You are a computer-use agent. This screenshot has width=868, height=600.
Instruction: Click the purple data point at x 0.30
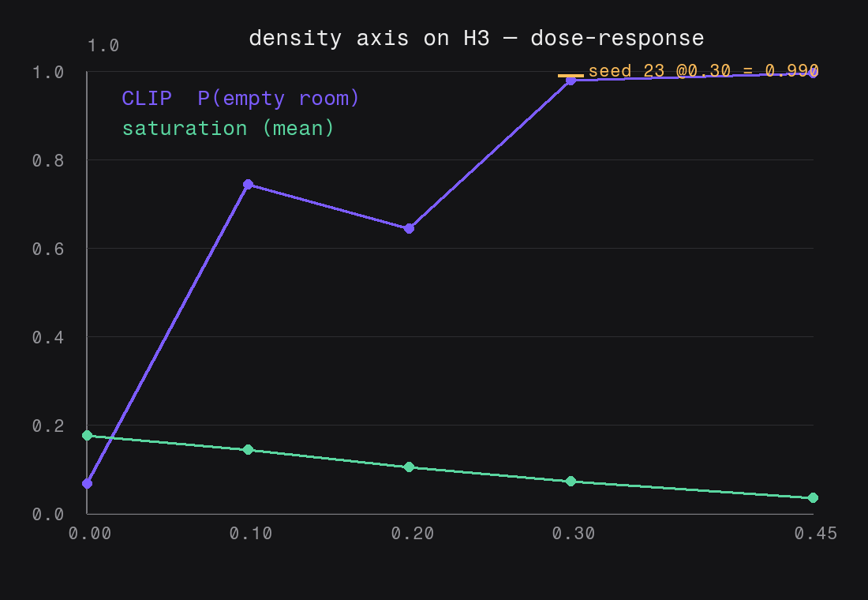coord(571,81)
